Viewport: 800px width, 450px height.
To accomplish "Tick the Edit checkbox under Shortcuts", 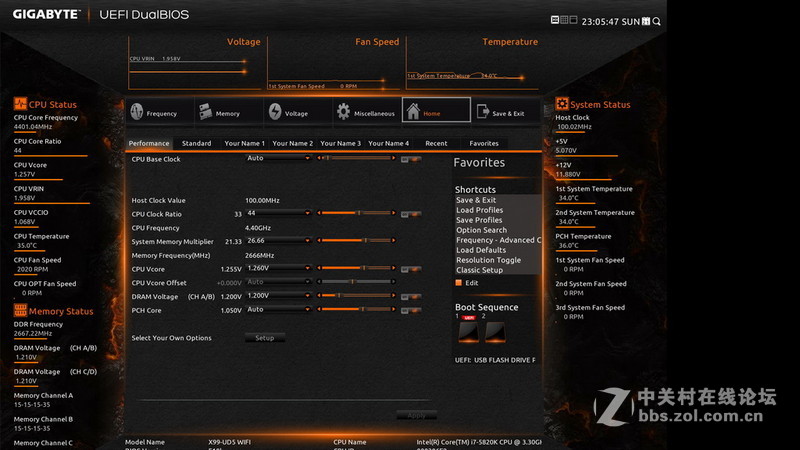I will coord(458,283).
